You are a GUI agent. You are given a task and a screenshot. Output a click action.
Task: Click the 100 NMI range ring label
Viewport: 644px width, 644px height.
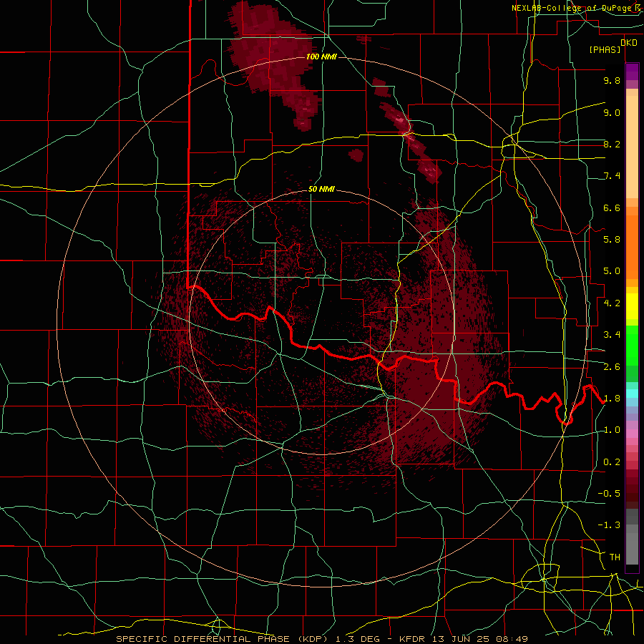click(321, 57)
